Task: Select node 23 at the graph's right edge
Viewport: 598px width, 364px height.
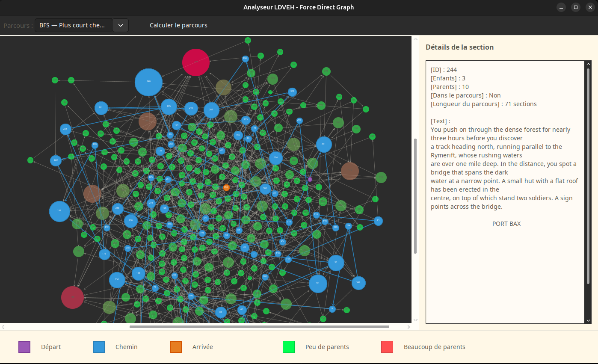Action: pos(378,220)
